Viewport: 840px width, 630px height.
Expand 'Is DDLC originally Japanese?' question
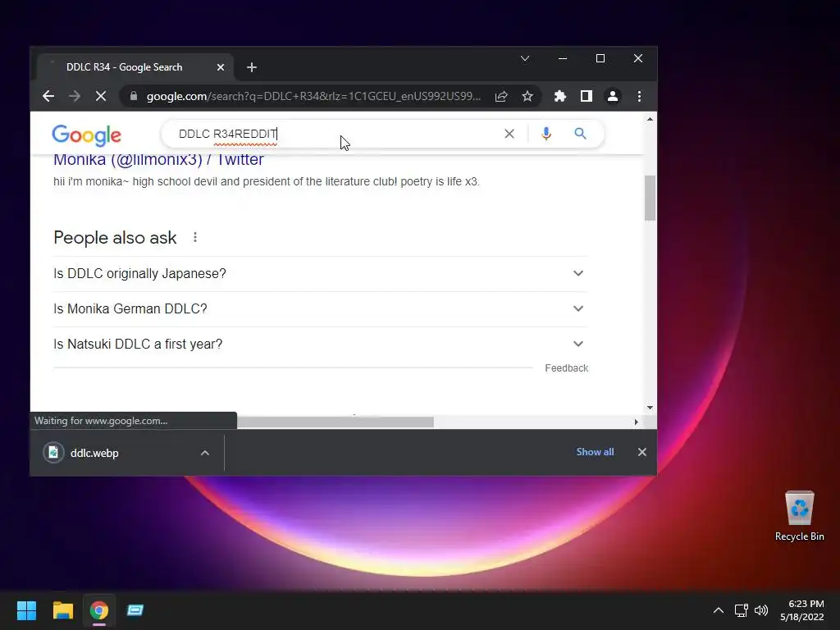[x=321, y=274]
